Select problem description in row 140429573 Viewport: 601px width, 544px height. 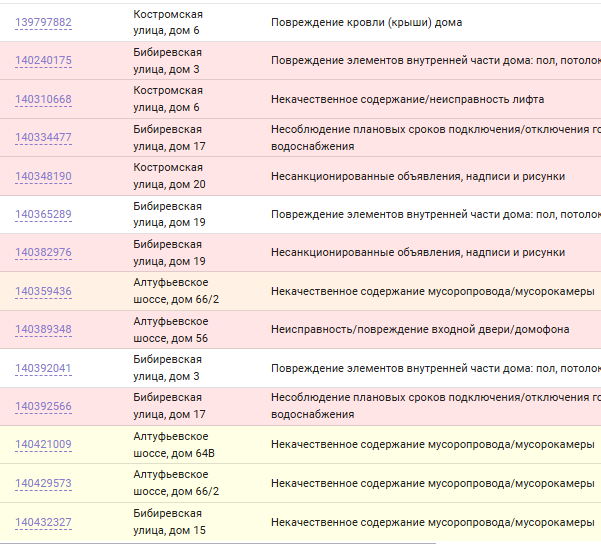[x=433, y=483]
